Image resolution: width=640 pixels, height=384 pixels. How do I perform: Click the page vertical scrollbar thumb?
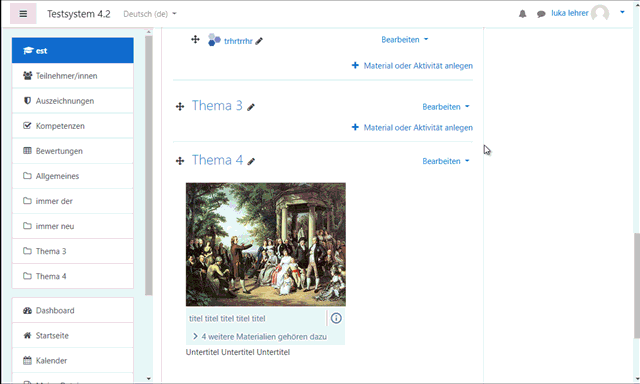[x=637, y=286]
